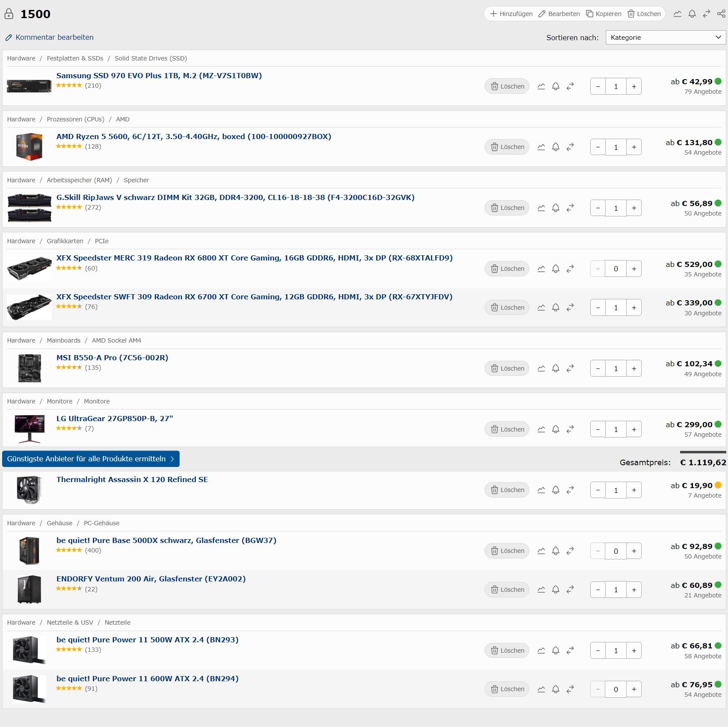This screenshot has width=728, height=727.
Task: Set price alert for LG UltraGear monitor
Action: 556,429
